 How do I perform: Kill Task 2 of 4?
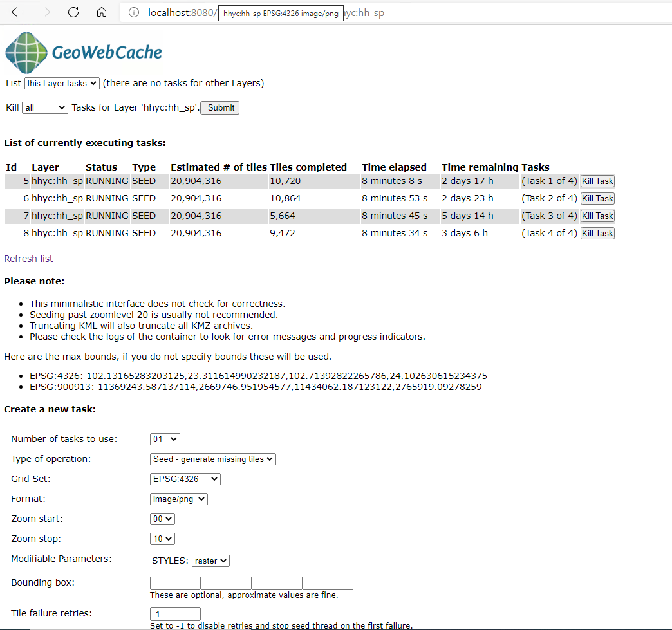coord(597,198)
